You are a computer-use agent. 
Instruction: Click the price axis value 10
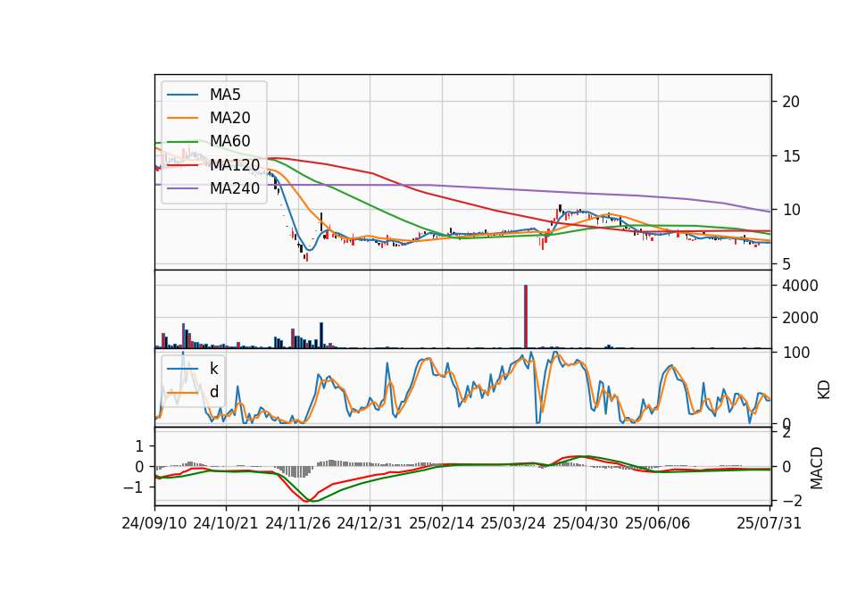click(x=791, y=210)
